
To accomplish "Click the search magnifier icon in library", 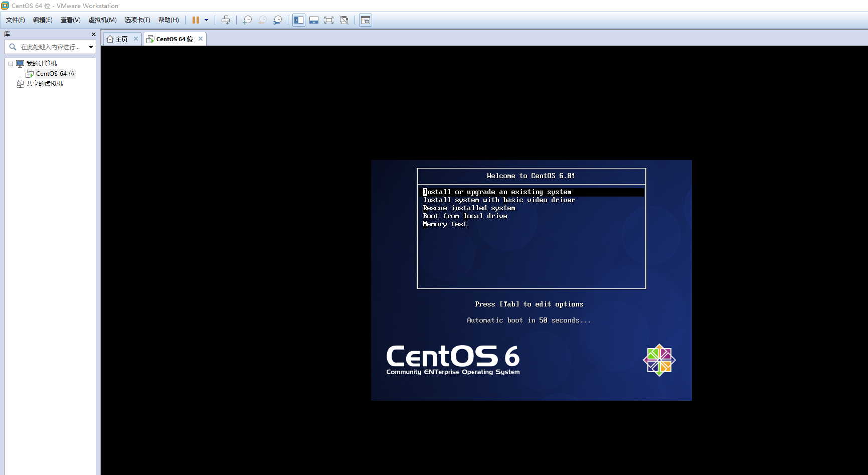I will pyautogui.click(x=13, y=47).
